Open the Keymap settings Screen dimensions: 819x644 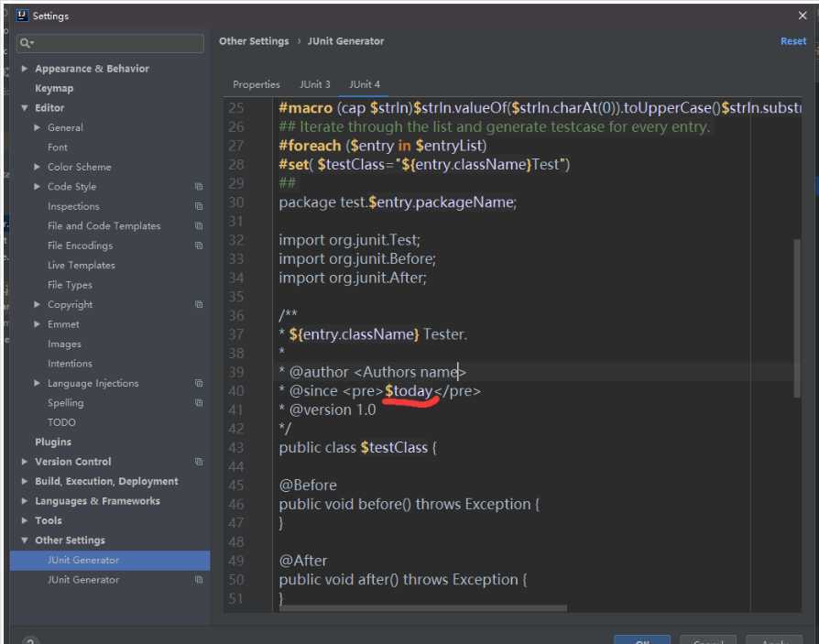(54, 88)
